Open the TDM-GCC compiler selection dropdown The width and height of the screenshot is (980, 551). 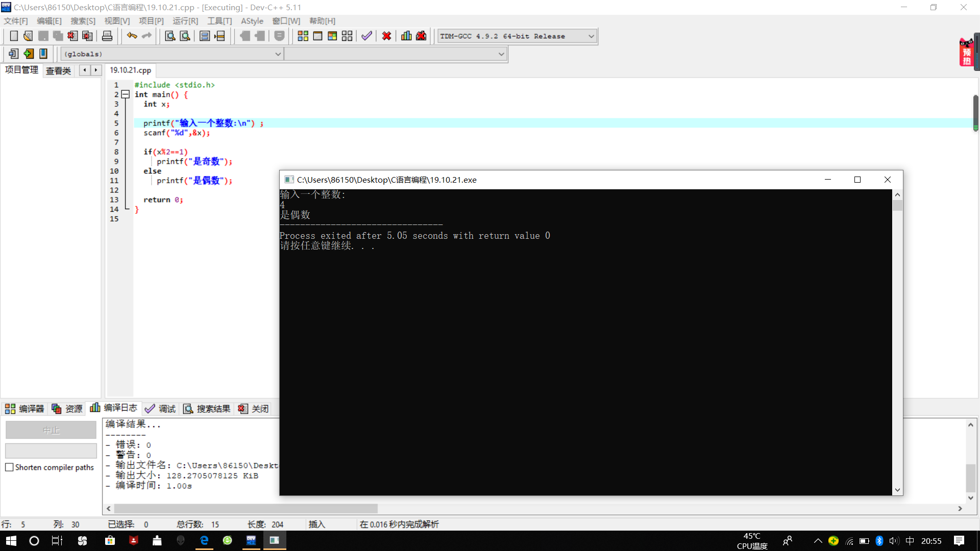591,36
